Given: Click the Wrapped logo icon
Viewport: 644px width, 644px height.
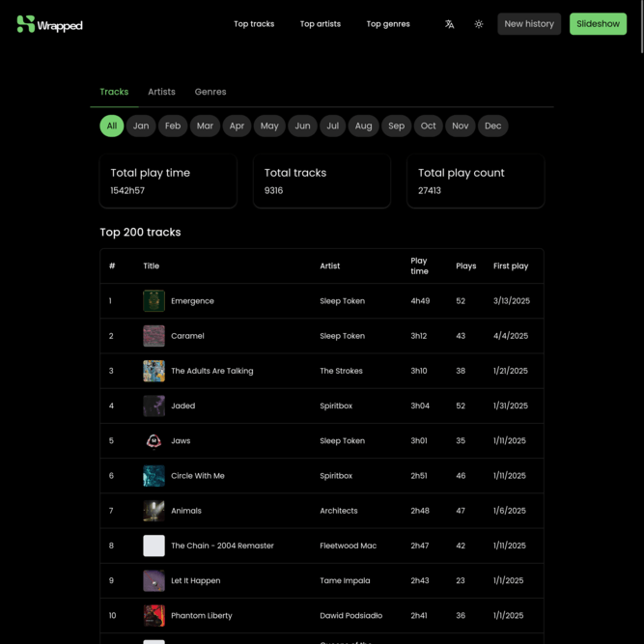Looking at the screenshot, I should coord(25,24).
